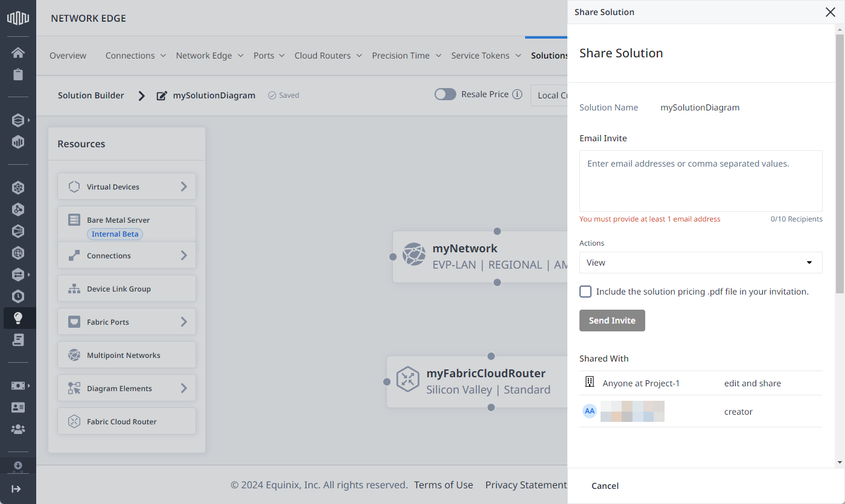The image size is (845, 504).
Task: Click Cancel in Share Solution panel
Action: [605, 486]
